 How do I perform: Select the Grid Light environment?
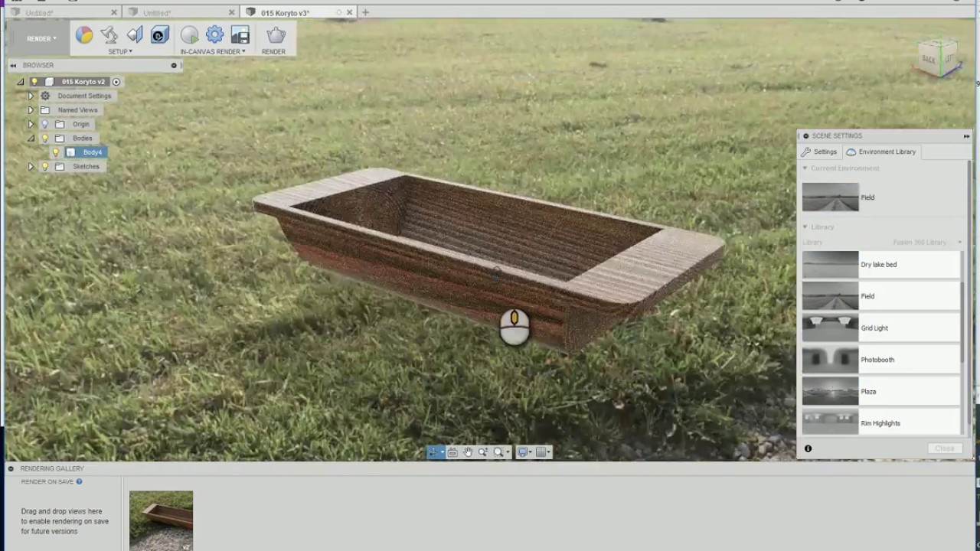tap(880, 328)
